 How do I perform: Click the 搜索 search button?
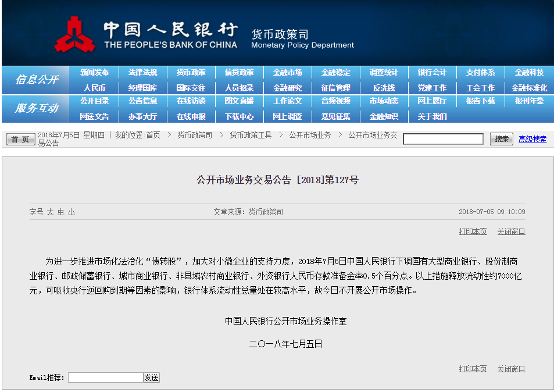point(501,139)
